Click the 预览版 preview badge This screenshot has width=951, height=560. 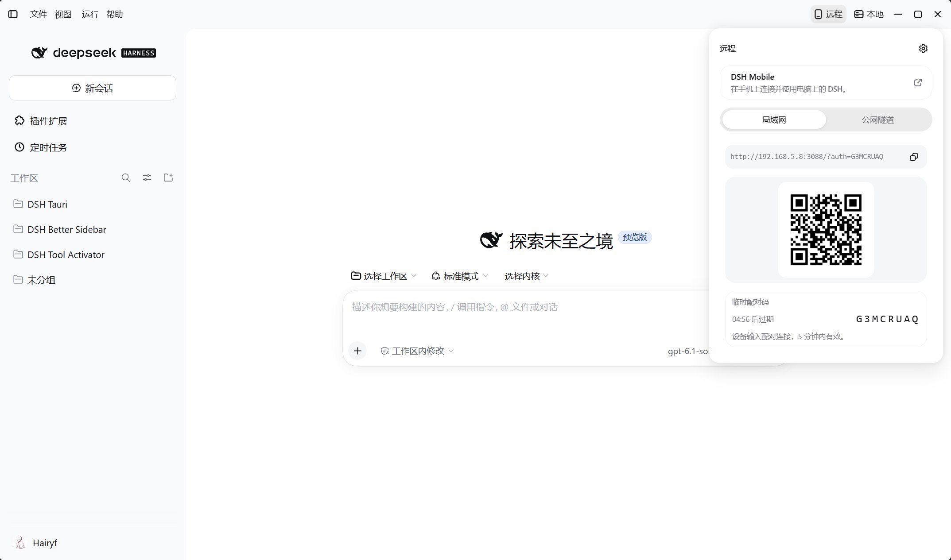click(x=635, y=237)
